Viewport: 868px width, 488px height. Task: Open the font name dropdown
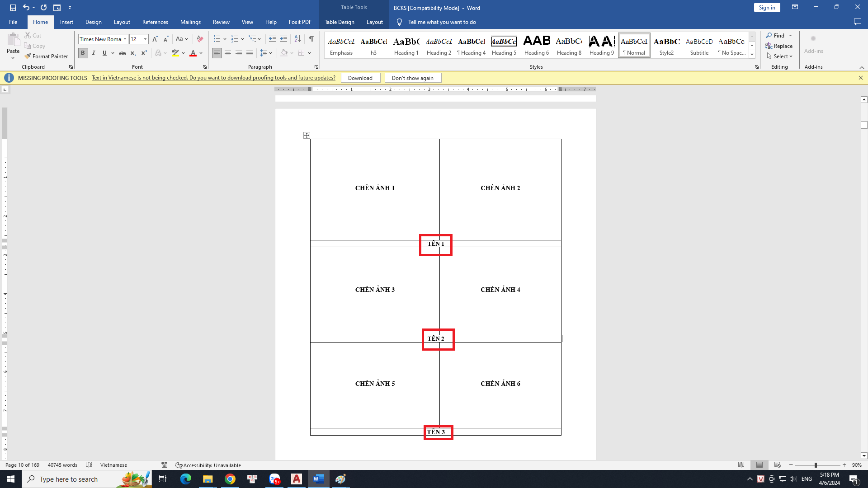point(125,39)
